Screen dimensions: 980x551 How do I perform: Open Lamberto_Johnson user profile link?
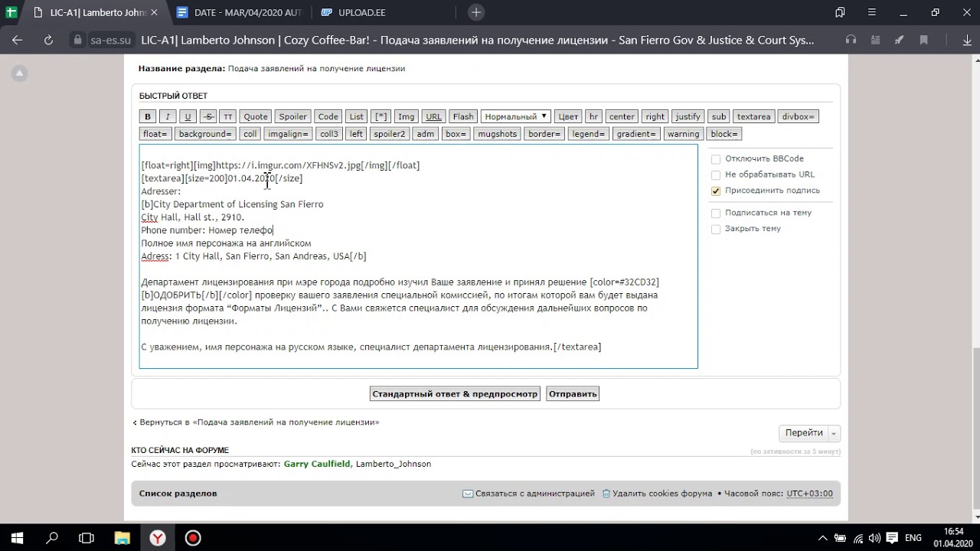coord(394,464)
